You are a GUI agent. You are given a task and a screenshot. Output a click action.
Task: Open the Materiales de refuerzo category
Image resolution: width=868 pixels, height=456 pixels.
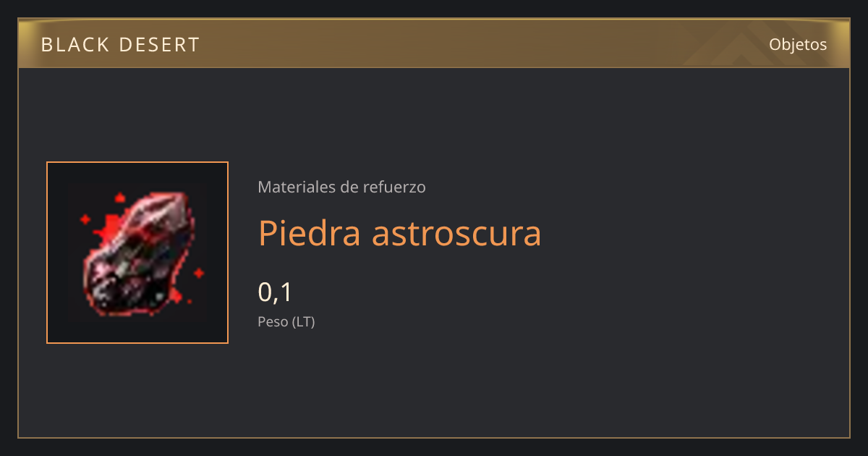pyautogui.click(x=341, y=187)
